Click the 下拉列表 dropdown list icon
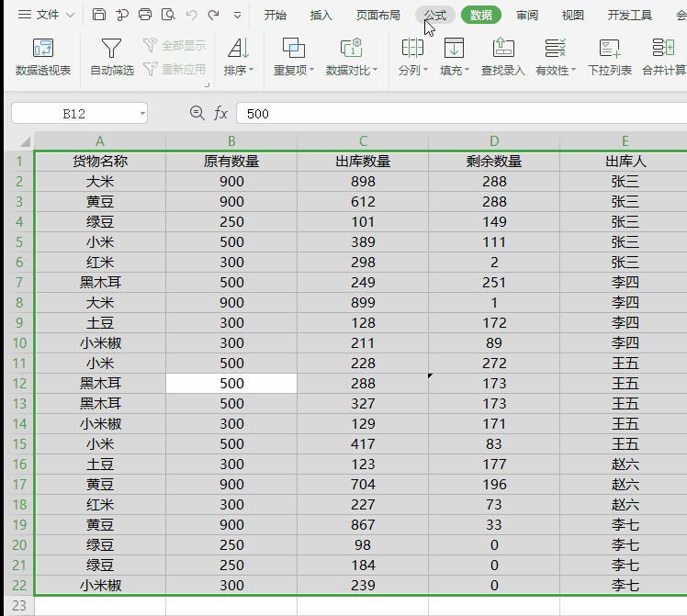This screenshot has width=687, height=616. (610, 48)
